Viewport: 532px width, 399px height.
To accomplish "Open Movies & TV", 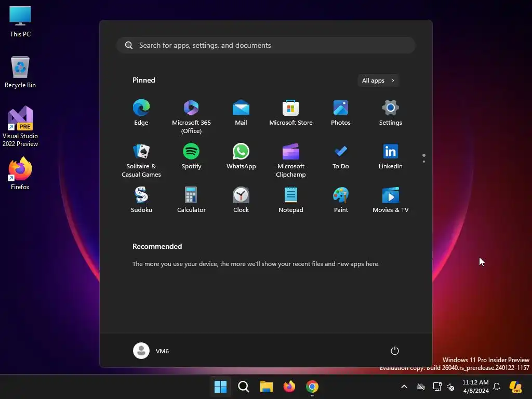I will 391,200.
